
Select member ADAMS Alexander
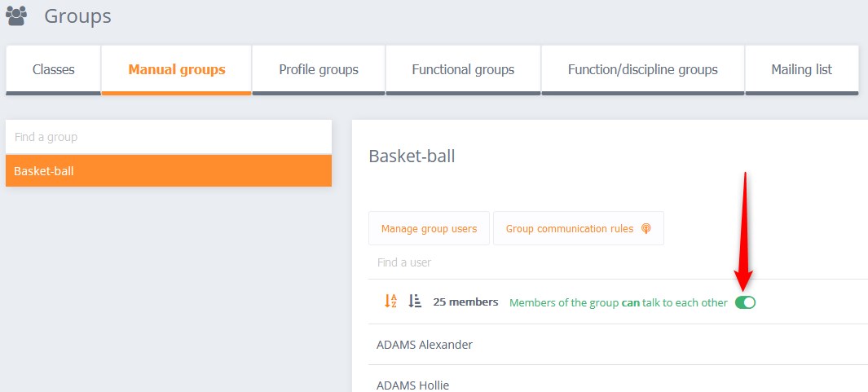pos(425,345)
